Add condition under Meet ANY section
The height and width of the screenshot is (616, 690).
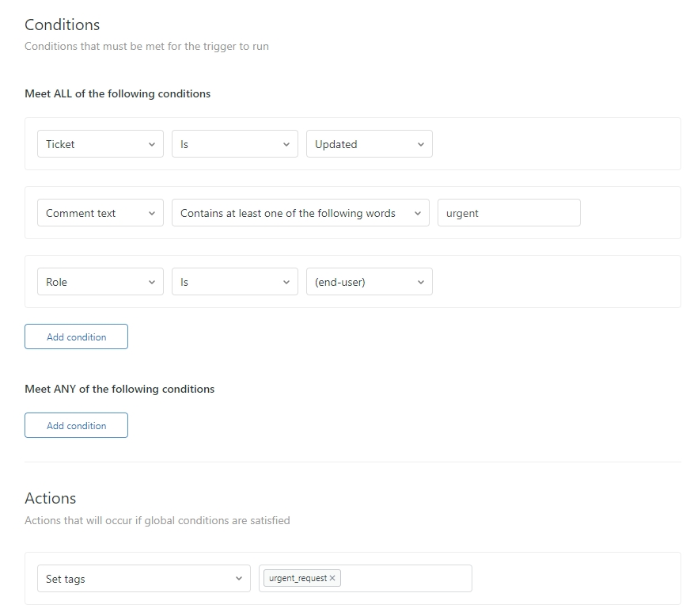click(x=76, y=425)
